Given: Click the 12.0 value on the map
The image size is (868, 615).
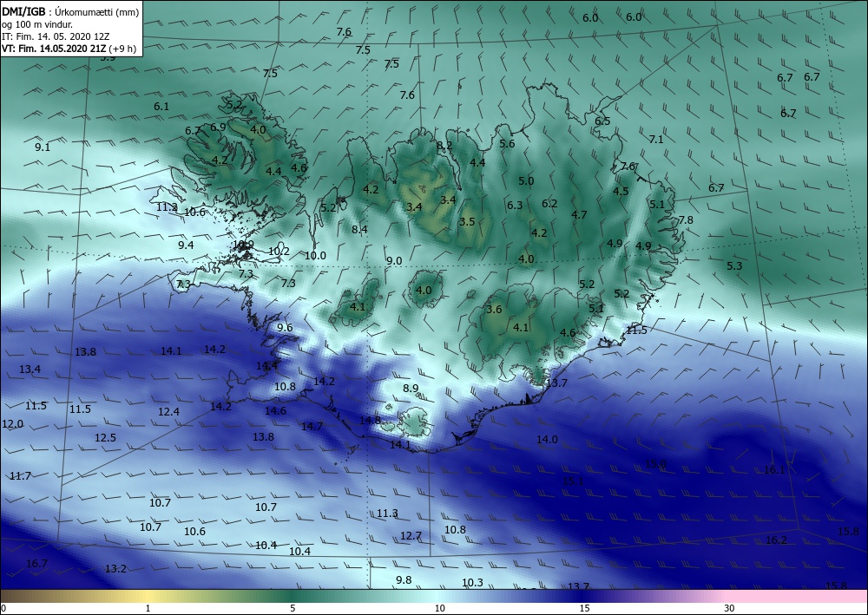Looking at the screenshot, I should pos(13,424).
